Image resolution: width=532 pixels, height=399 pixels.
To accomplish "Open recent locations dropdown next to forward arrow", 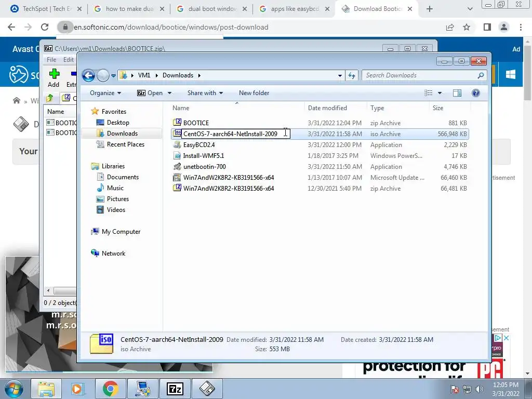I will pos(113,76).
